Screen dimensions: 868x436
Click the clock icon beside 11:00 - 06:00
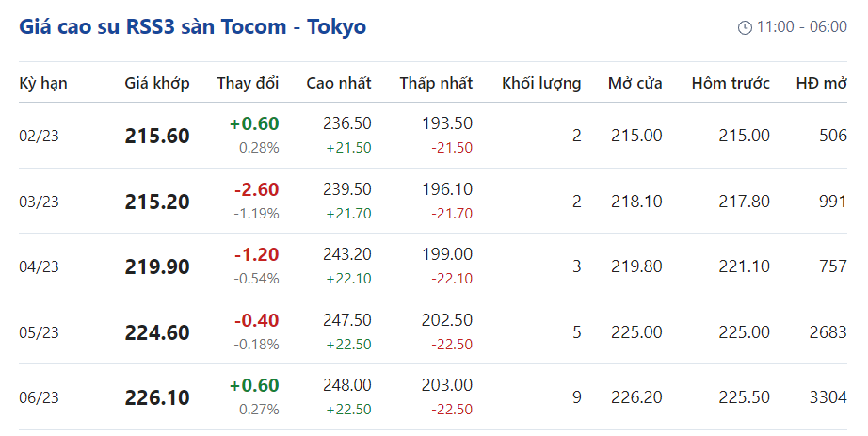(x=745, y=27)
